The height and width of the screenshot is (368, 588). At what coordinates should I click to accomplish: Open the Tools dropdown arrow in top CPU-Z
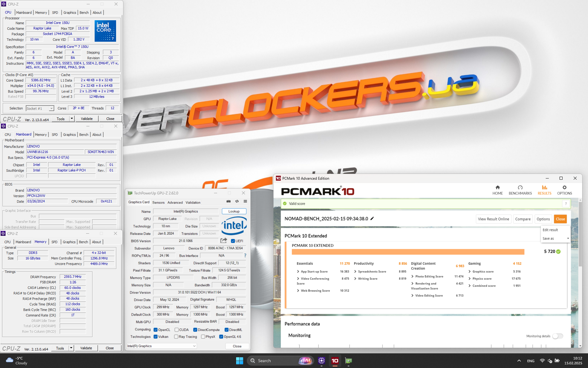(x=72, y=119)
